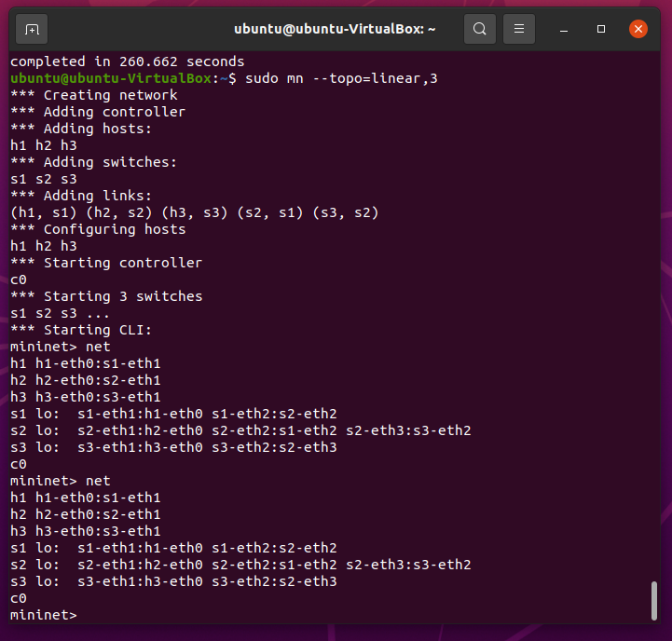This screenshot has width=672, height=641.
Task: Close the terminal window
Action: [638, 29]
